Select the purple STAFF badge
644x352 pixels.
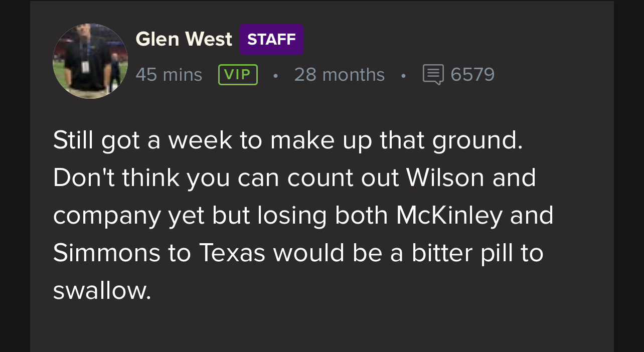point(271,39)
